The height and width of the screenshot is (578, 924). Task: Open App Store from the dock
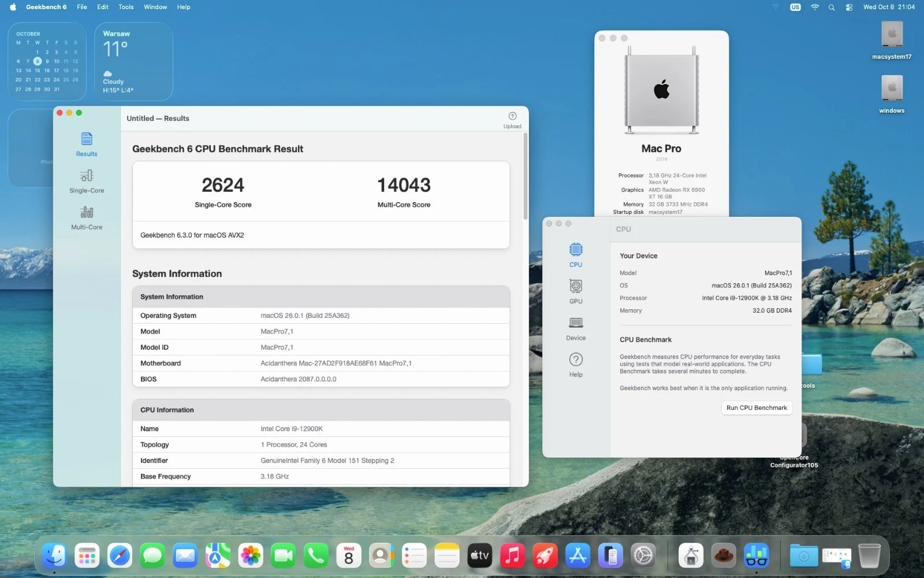577,556
